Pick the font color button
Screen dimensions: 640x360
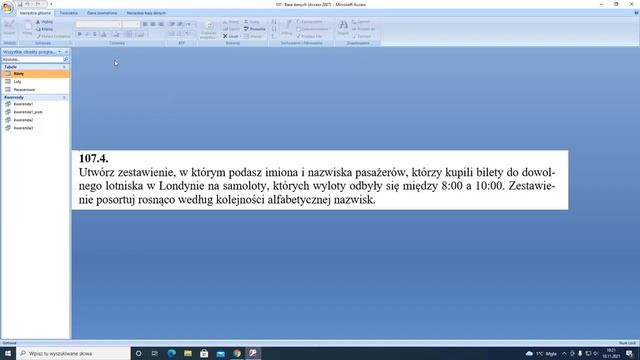(x=104, y=34)
